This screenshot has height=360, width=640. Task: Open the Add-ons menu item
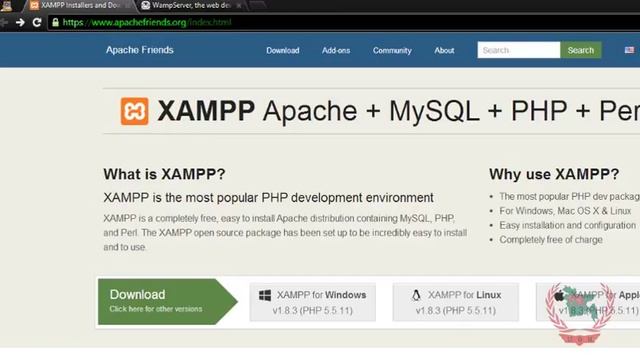(336, 51)
